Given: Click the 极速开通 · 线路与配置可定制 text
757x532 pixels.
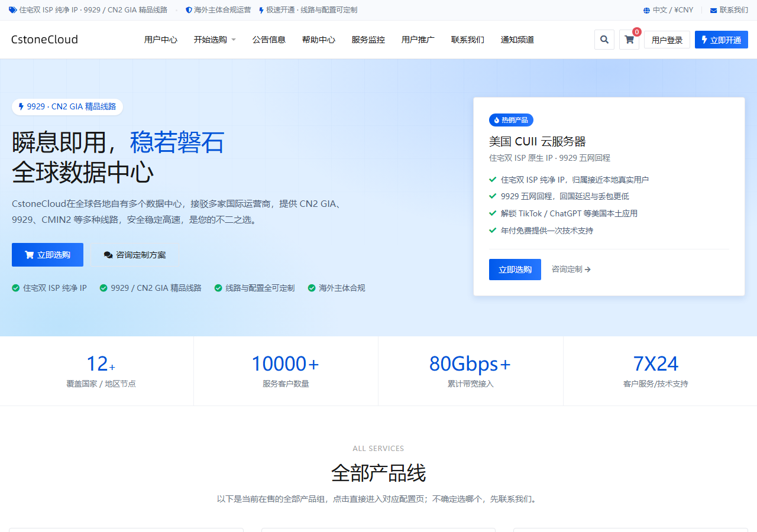Looking at the screenshot, I should point(312,10).
